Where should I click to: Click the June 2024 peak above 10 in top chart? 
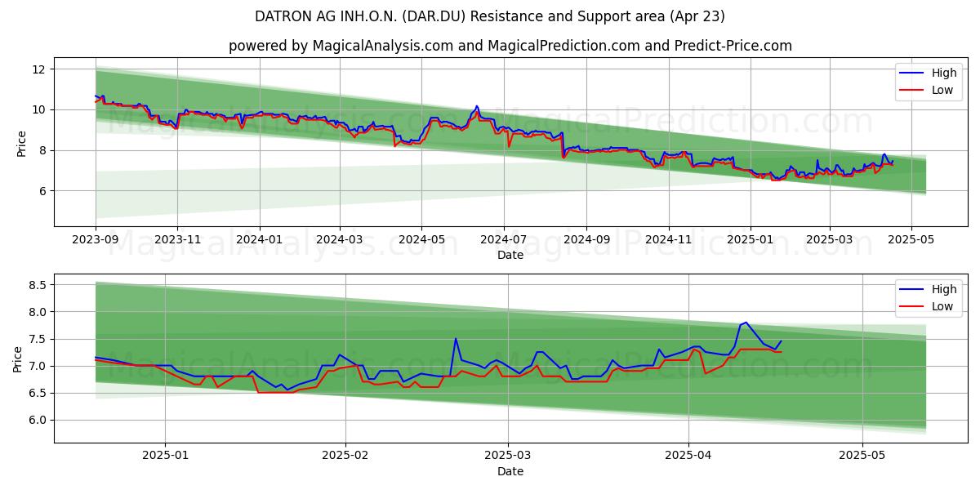(477, 106)
